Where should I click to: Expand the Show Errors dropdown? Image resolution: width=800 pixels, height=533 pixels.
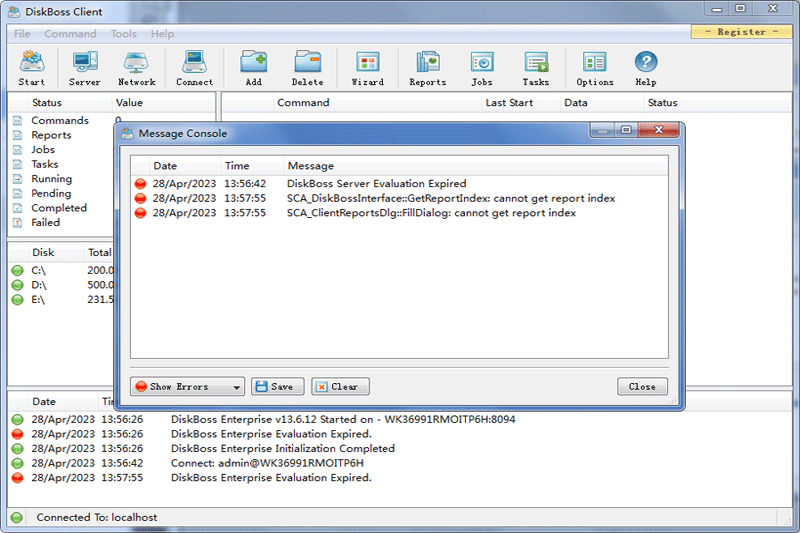[237, 387]
